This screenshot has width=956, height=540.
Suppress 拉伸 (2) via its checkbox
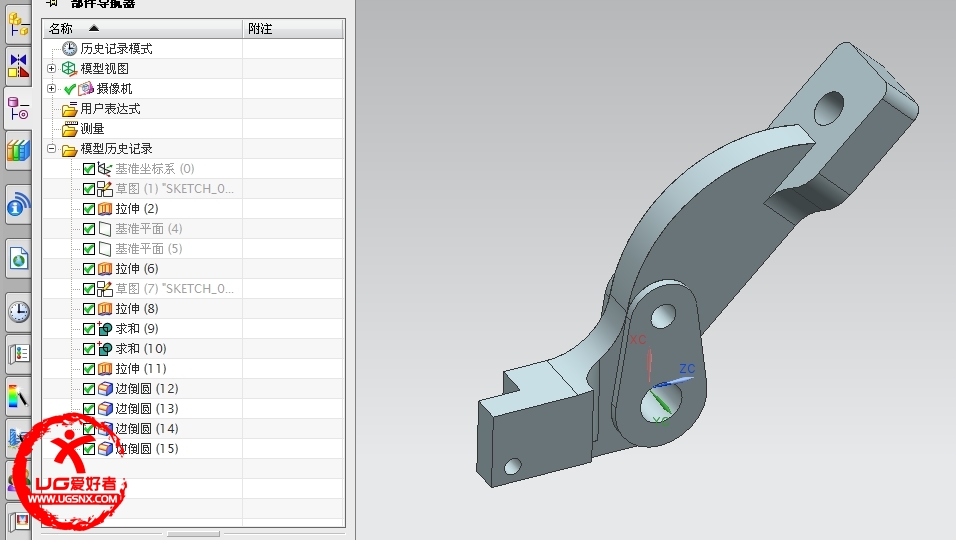[89, 209]
